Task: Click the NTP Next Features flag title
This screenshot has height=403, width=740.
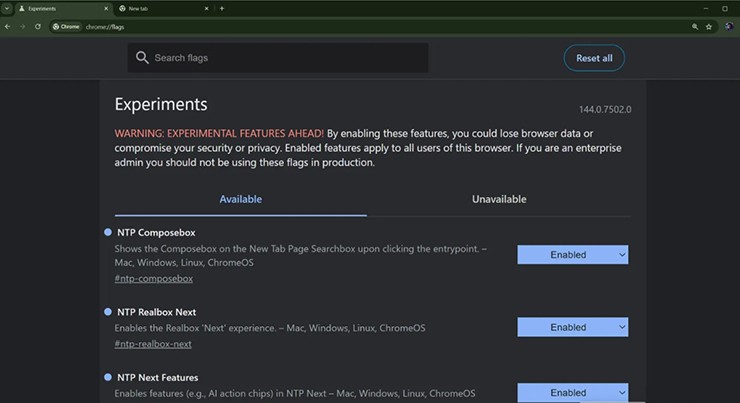Action: [158, 378]
